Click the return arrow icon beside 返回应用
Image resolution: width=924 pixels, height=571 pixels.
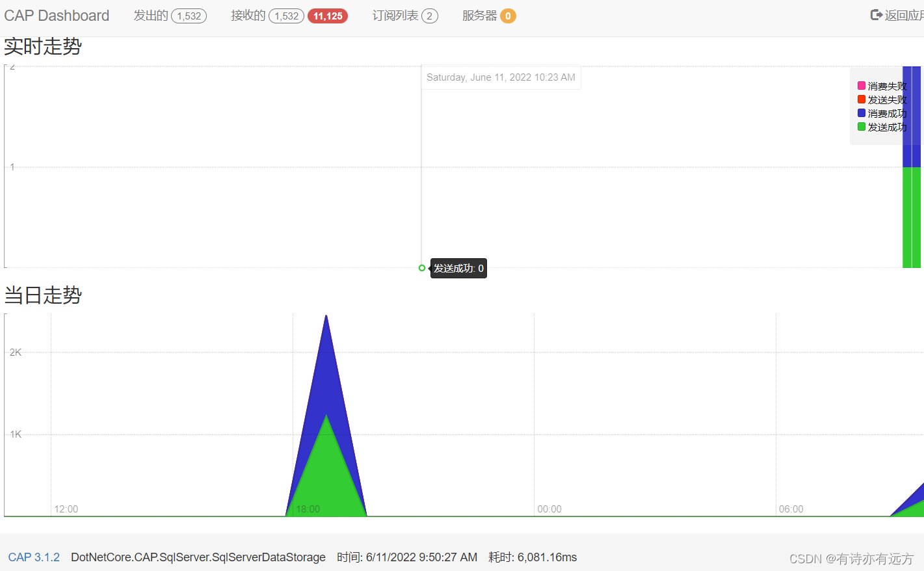876,15
